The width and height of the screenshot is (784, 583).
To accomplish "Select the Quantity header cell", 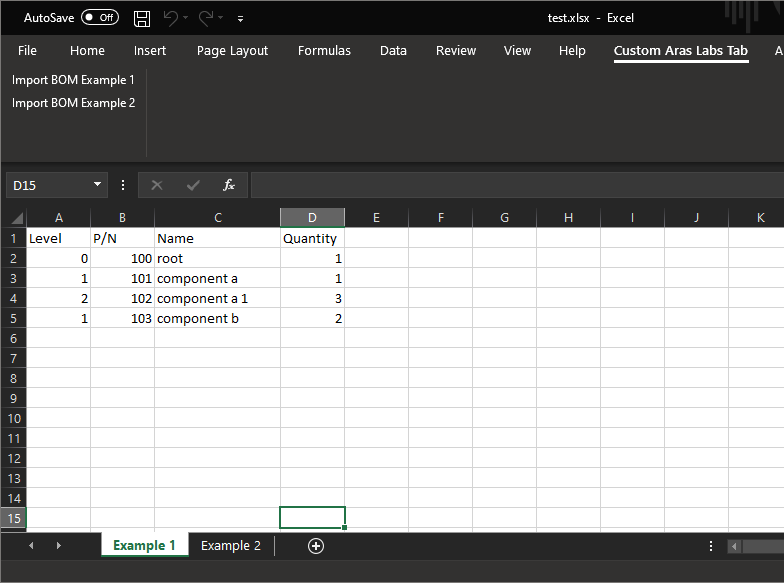I will pyautogui.click(x=312, y=238).
